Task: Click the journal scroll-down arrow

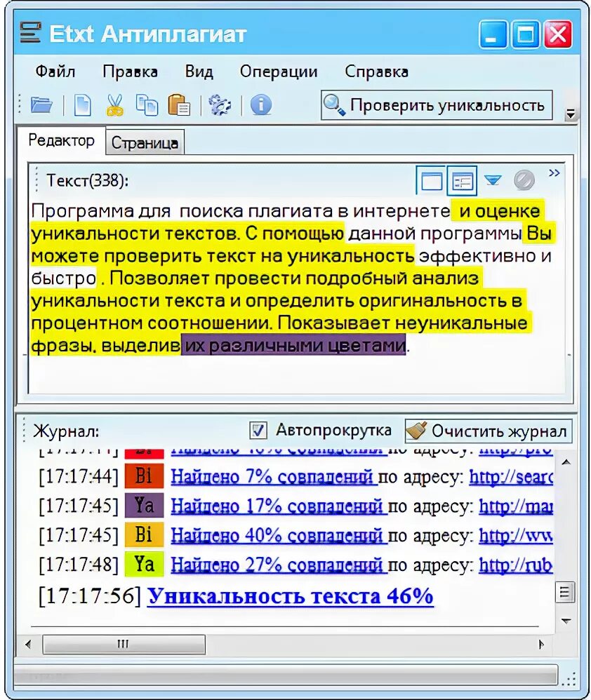Action: [566, 621]
